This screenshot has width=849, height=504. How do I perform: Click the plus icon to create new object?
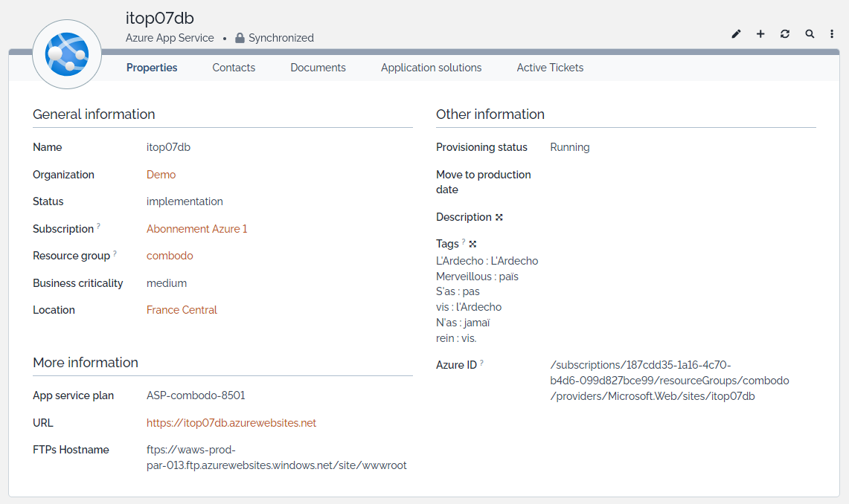pyautogui.click(x=760, y=34)
